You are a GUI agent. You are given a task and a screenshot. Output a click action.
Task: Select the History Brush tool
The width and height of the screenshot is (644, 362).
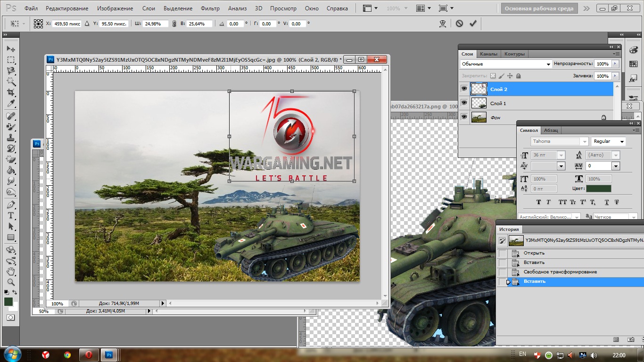pyautogui.click(x=11, y=148)
